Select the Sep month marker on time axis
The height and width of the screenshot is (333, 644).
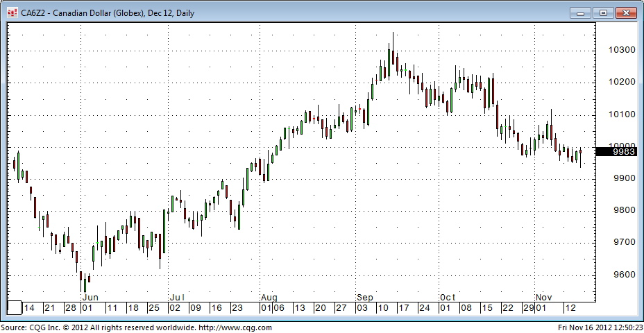coord(364,297)
